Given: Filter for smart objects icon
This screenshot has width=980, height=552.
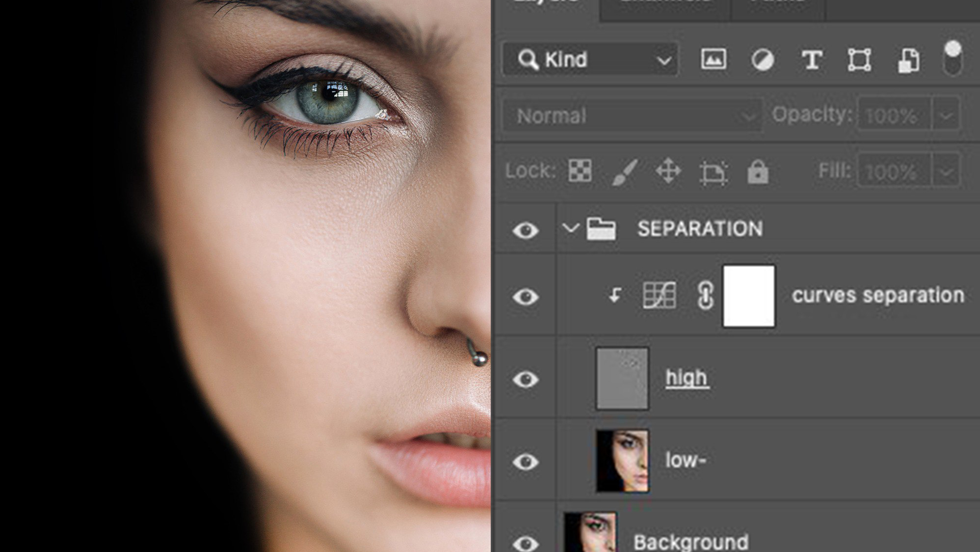Looking at the screenshot, I should [x=909, y=59].
